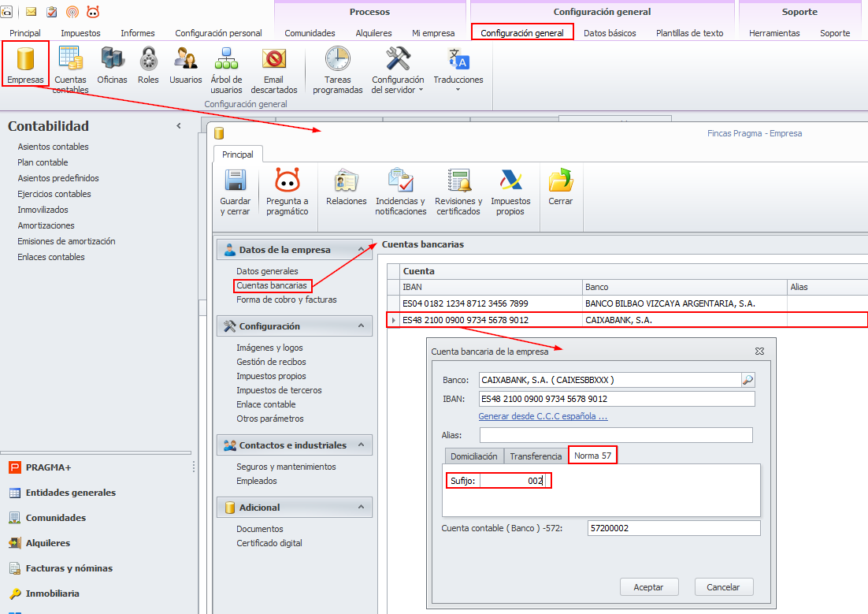Viewport: 868px width, 614px height.
Task: Click the Alias column header
Action: pos(827,287)
